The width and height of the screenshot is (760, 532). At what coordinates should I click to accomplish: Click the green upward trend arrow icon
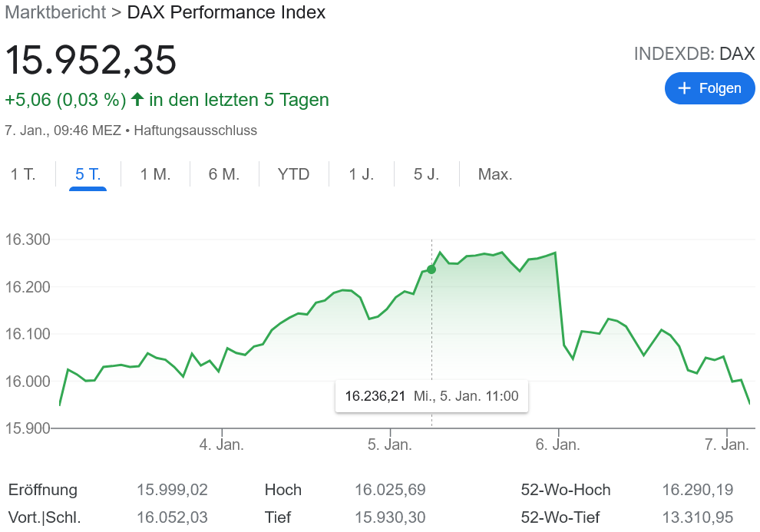(x=137, y=99)
